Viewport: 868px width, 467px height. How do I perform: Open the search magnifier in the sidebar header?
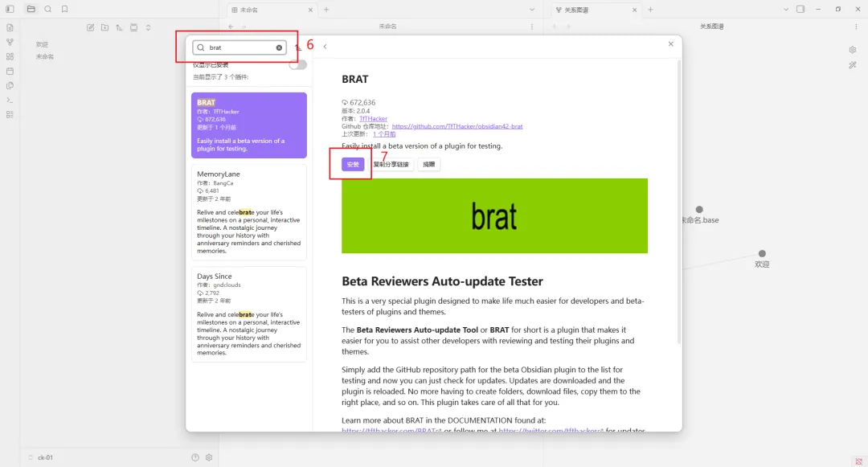[x=48, y=9]
